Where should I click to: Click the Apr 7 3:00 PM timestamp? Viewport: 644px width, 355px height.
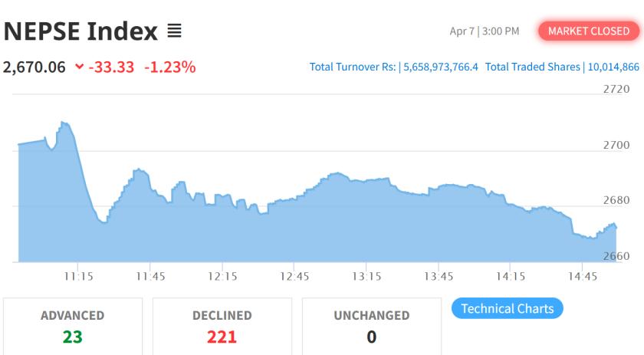(484, 31)
